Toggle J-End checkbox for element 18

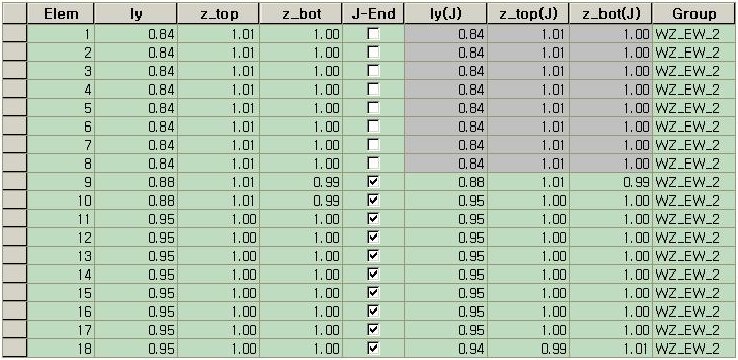[373, 348]
